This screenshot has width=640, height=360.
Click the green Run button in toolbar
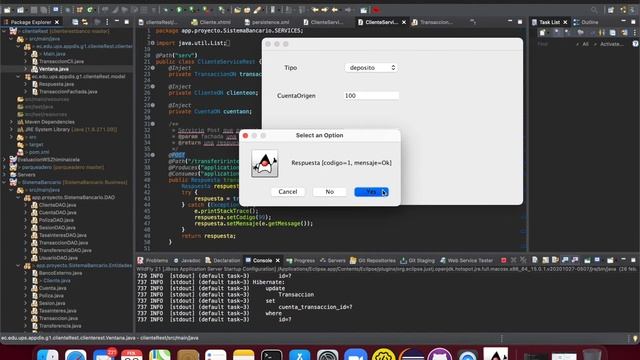(x=179, y=10)
